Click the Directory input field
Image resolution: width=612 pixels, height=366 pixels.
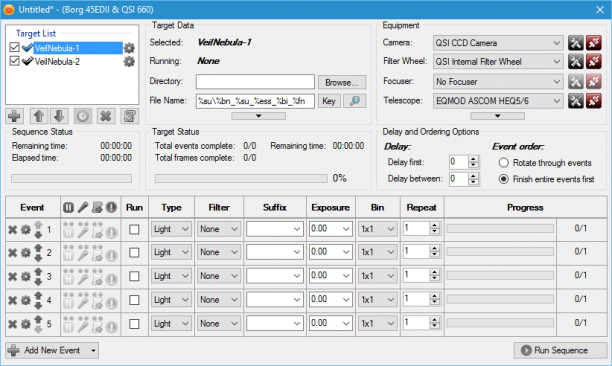coord(255,82)
